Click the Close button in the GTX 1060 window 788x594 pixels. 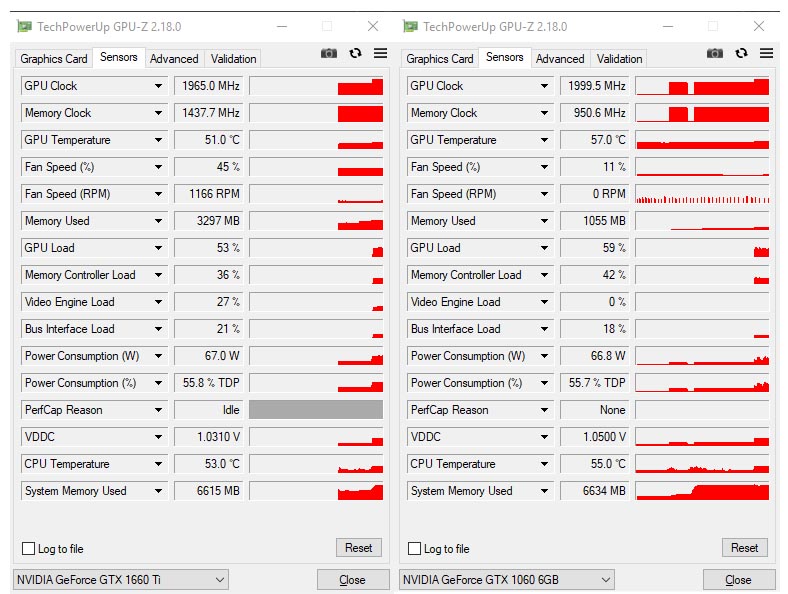(x=739, y=580)
